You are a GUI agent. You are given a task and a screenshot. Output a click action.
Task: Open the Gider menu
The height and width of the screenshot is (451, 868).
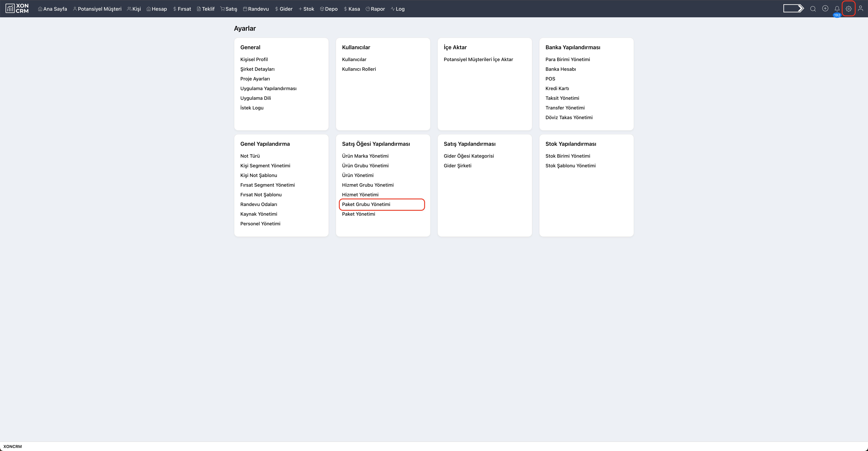click(x=284, y=9)
